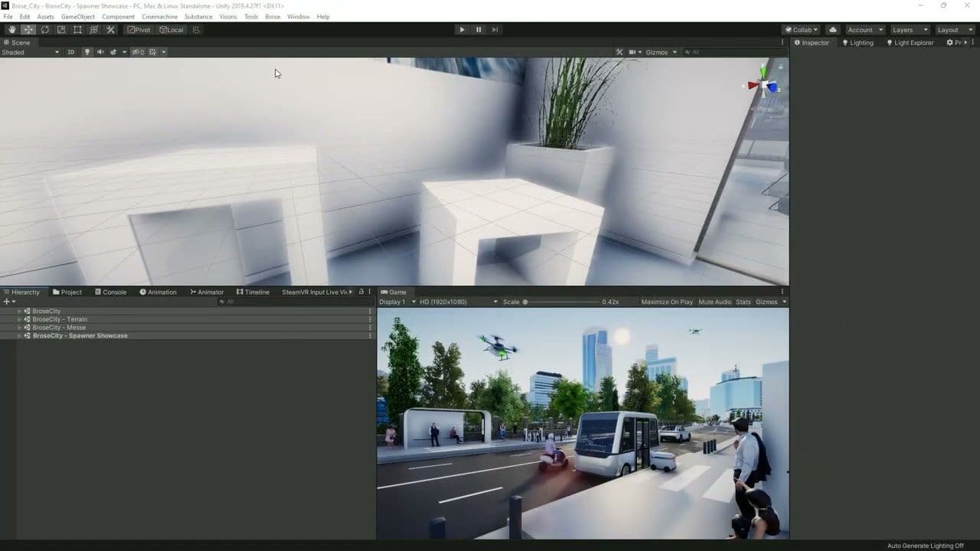Screen dimensions: 980x551
Task: Open the Shaded draw mode dropdown
Action: coord(31,52)
